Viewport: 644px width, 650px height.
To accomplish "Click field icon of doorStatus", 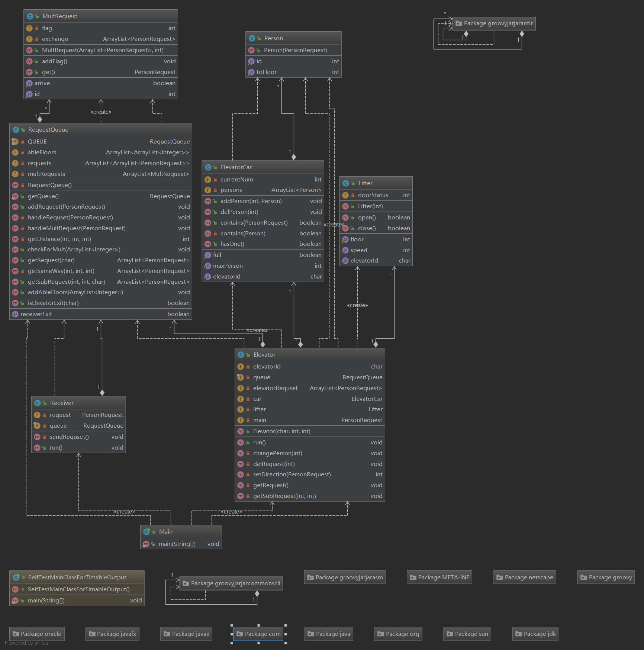I will 345,195.
